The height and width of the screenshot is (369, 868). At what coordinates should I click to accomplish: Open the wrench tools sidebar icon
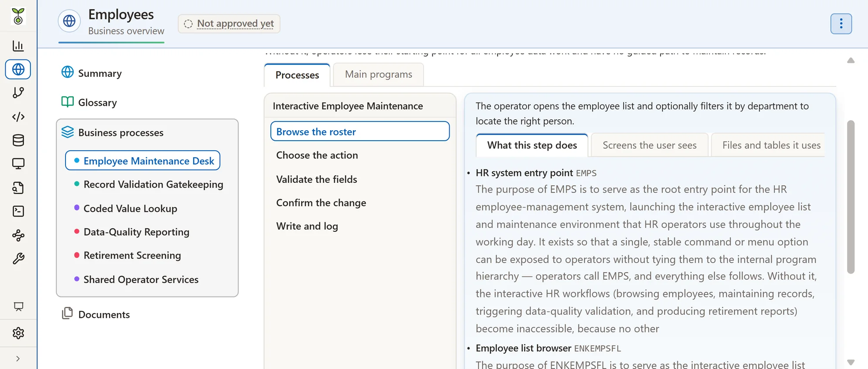pos(18,259)
